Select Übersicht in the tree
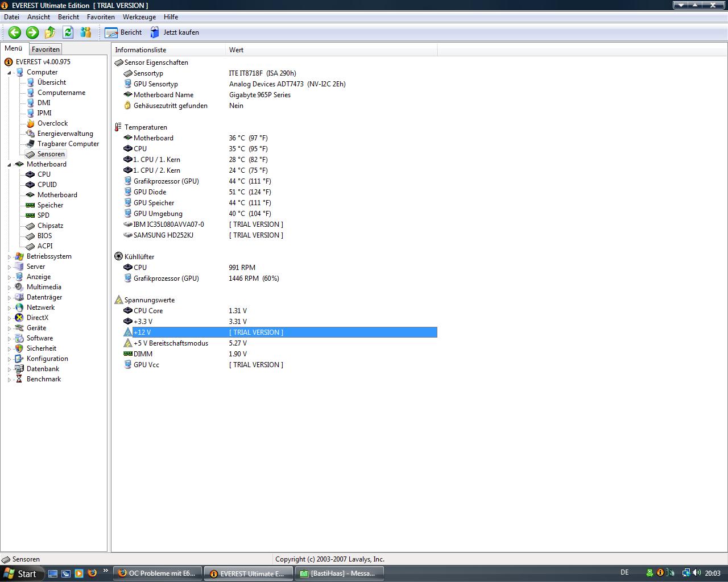The width and height of the screenshot is (728, 582). tap(51, 82)
